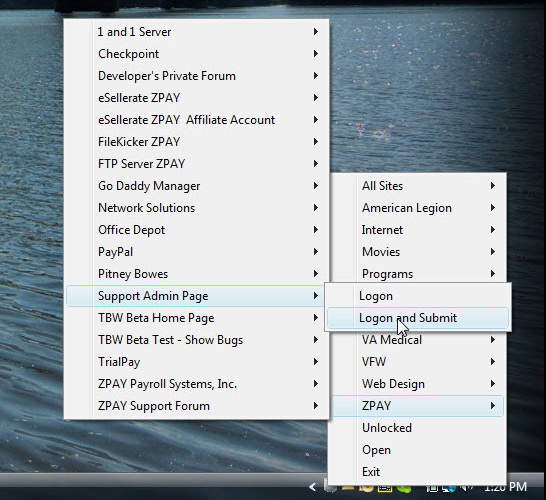Open the Movies category submenu
Image resolution: width=546 pixels, height=500 pixels.
(417, 252)
